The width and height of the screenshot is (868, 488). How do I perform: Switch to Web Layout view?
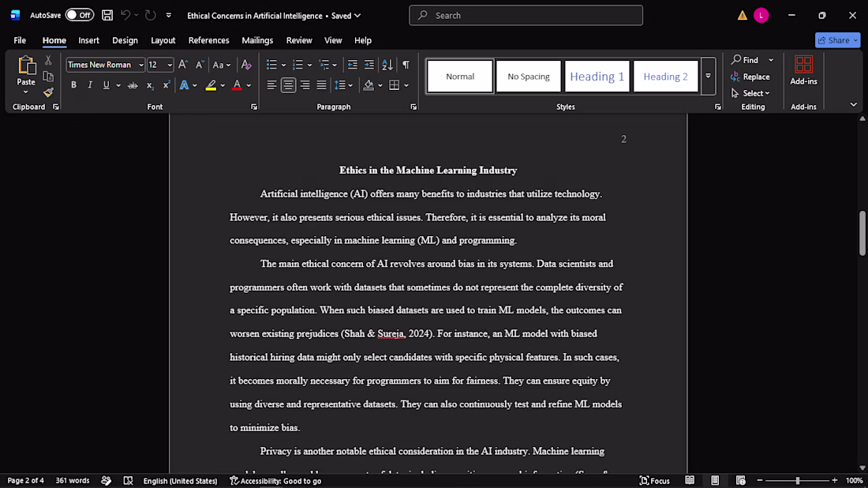(741, 481)
